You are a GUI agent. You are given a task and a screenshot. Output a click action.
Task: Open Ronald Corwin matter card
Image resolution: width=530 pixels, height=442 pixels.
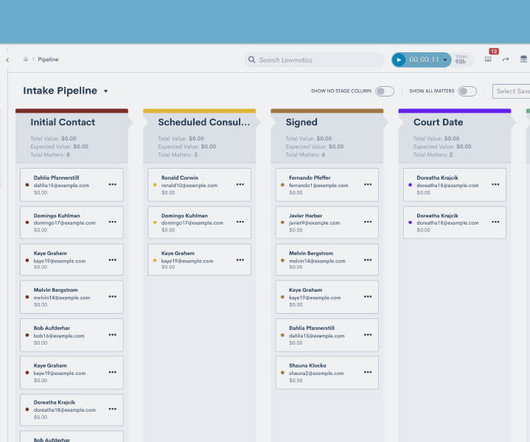tap(199, 185)
